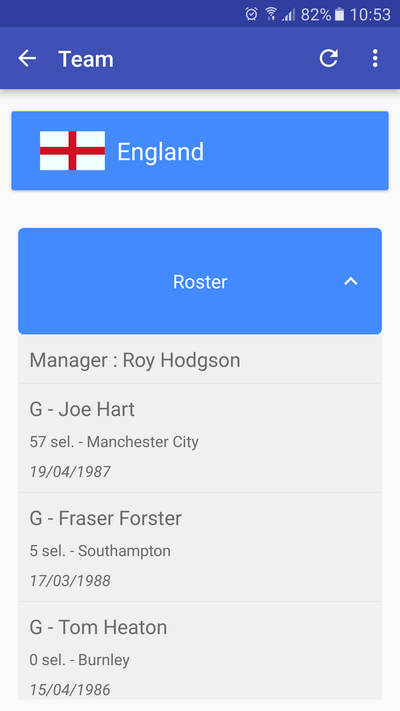Tap the England flag image
The height and width of the screenshot is (711, 400).
click(x=73, y=151)
